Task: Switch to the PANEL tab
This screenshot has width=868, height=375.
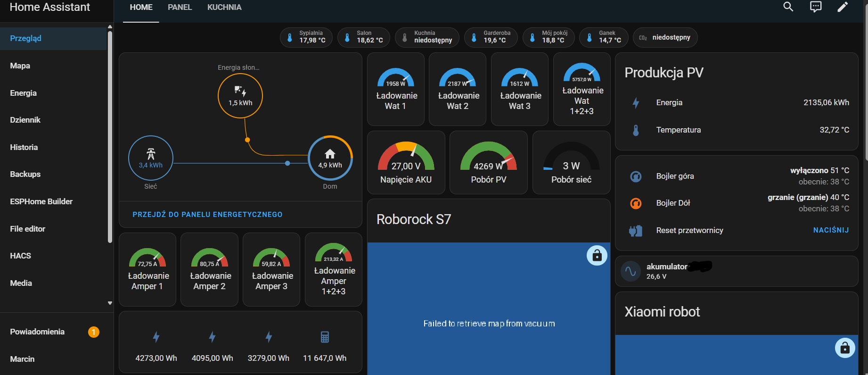Action: tap(180, 8)
